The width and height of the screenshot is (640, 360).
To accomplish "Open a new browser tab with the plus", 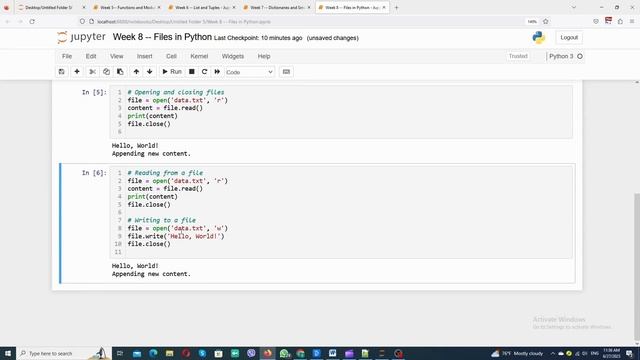I will pyautogui.click(x=396, y=7).
